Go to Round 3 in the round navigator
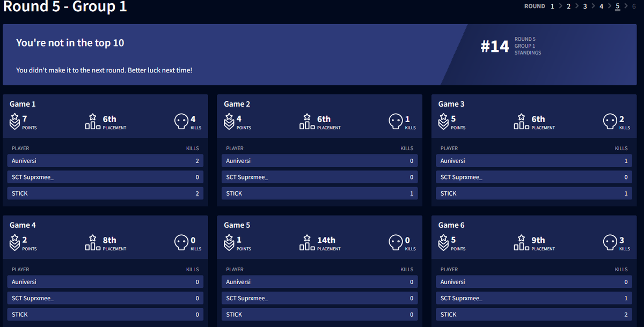This screenshot has width=644, height=327. [585, 6]
